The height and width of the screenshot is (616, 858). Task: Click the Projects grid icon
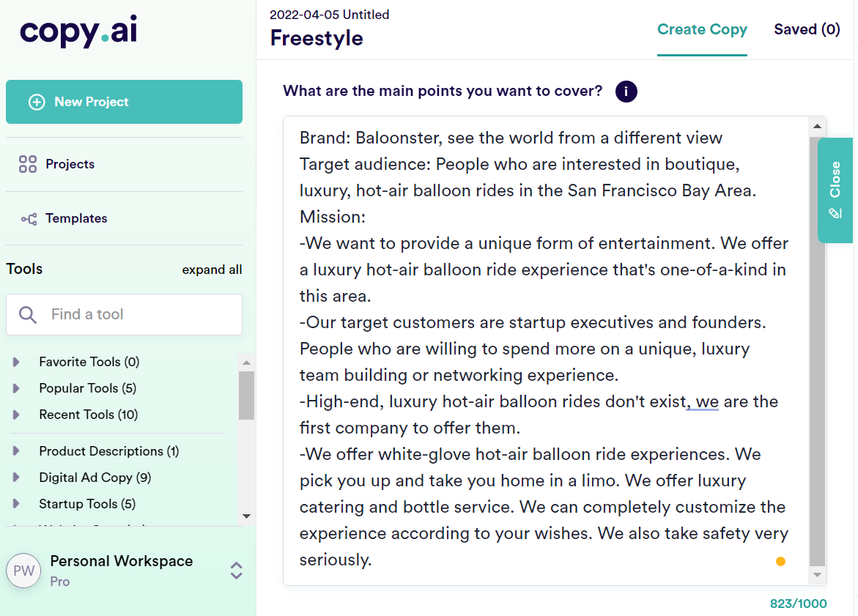[x=27, y=164]
